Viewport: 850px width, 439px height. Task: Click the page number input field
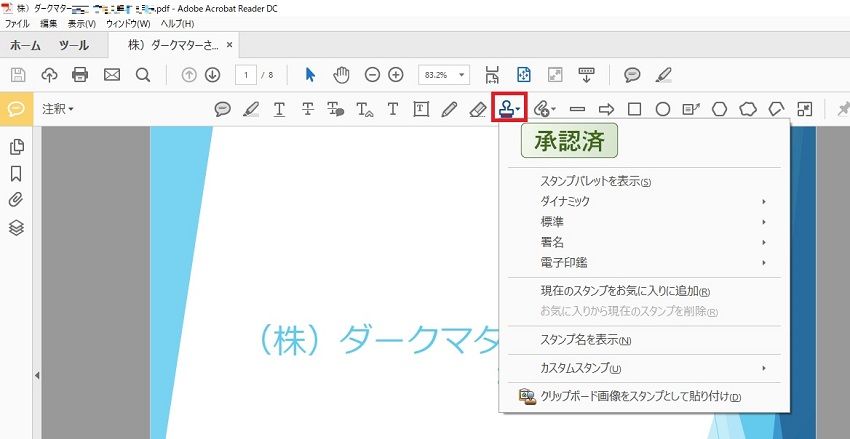point(246,75)
